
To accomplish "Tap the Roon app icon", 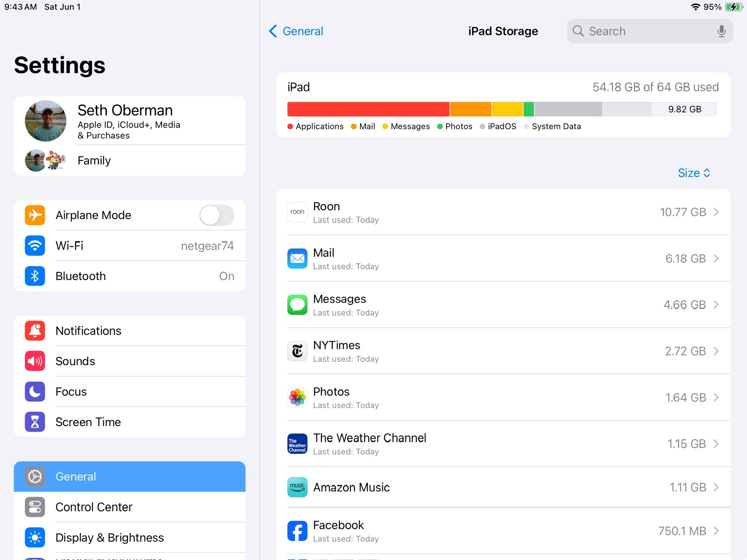I will [x=297, y=212].
